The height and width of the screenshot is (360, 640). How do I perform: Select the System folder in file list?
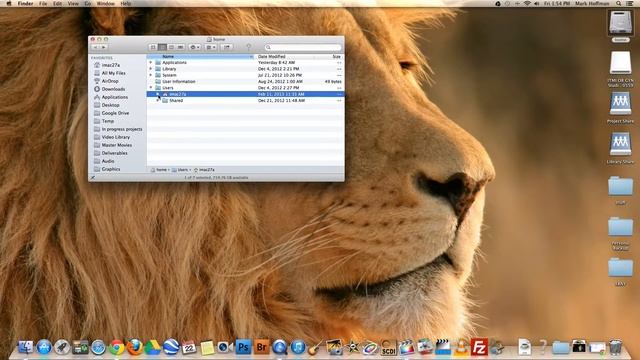point(245,75)
